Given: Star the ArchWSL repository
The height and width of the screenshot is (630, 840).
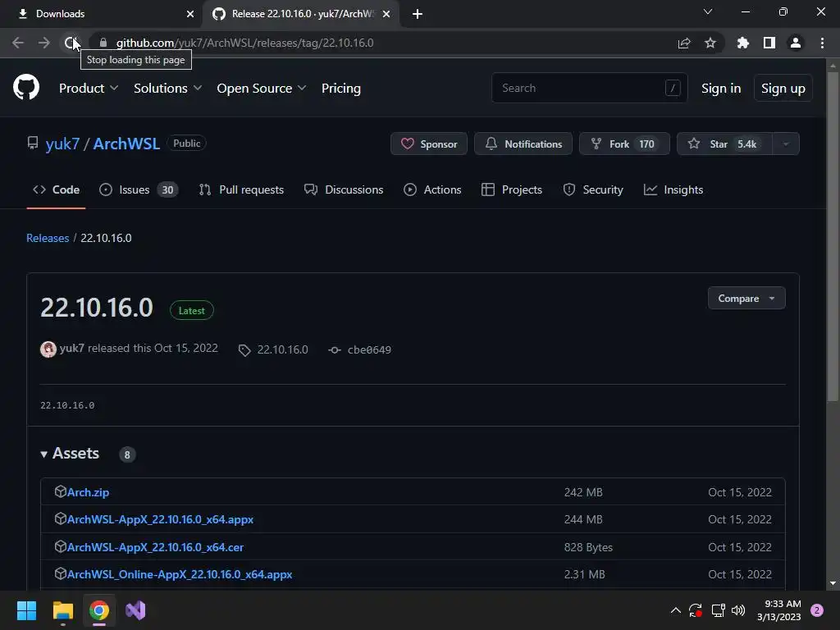Looking at the screenshot, I should pos(724,144).
